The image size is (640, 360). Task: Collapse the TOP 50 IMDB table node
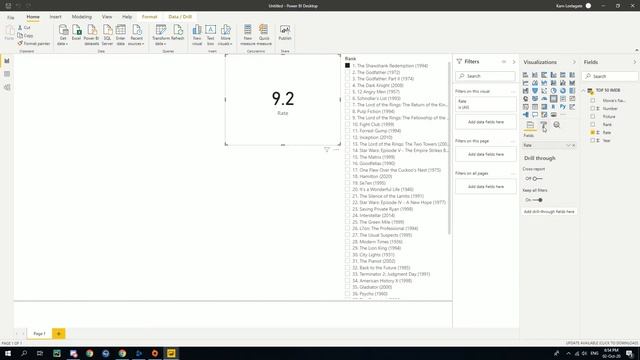(584, 90)
